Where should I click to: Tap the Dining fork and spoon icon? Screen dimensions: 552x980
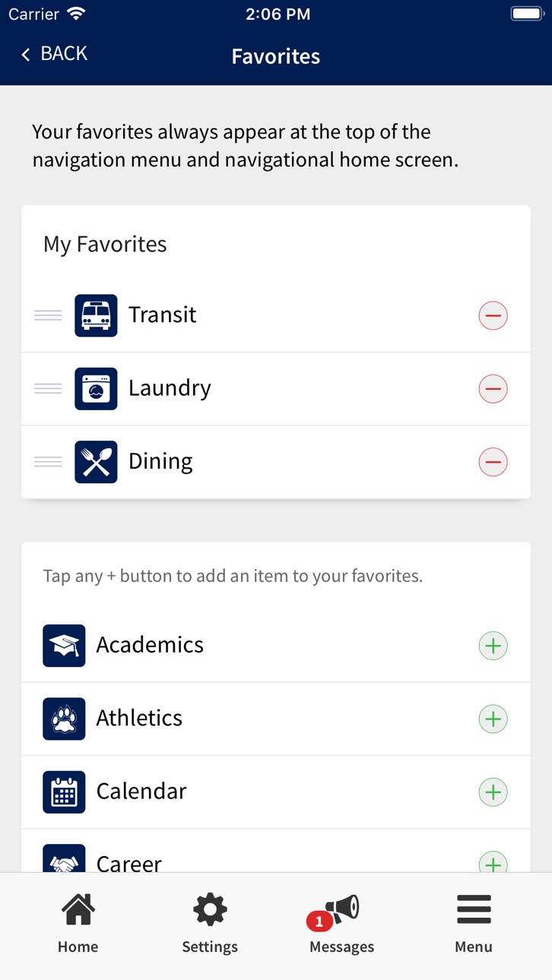tap(96, 462)
